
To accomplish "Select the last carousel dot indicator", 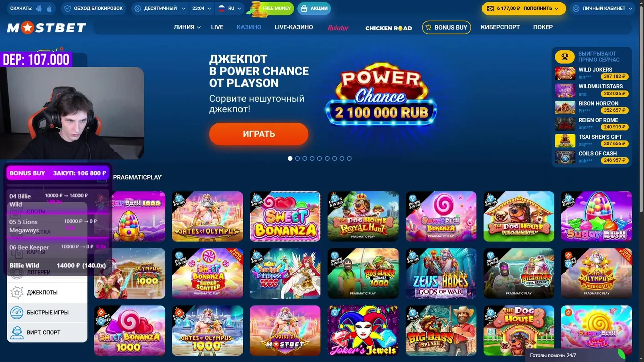I will [349, 158].
